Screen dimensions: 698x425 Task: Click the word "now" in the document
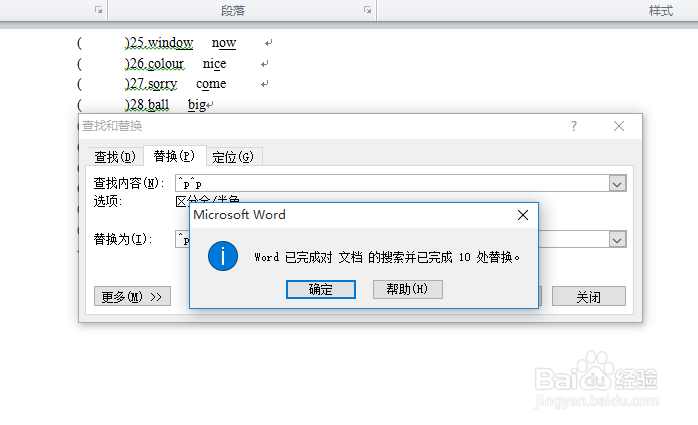[224, 43]
